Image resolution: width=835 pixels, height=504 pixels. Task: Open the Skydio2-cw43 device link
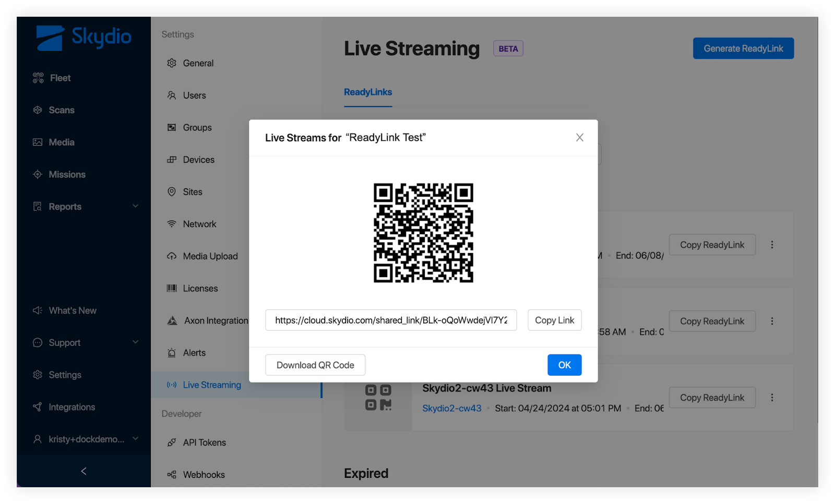451,409
